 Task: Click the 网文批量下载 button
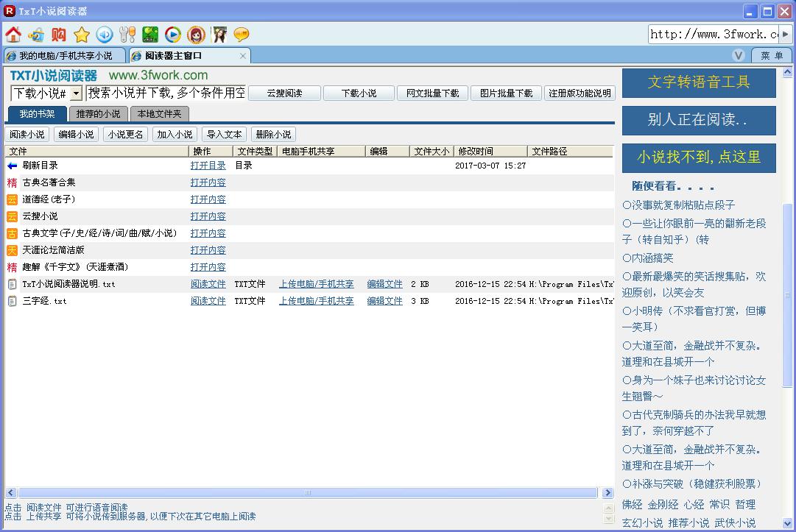[x=432, y=93]
